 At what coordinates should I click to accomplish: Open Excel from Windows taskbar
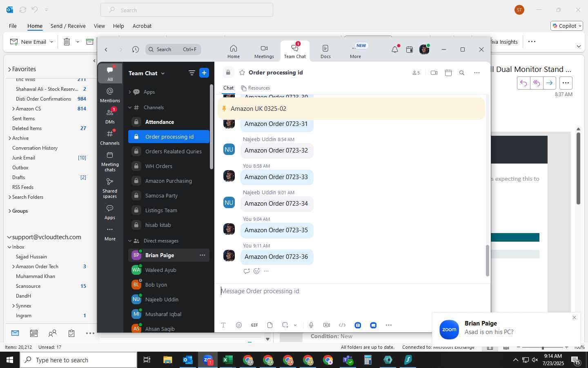(x=227, y=360)
